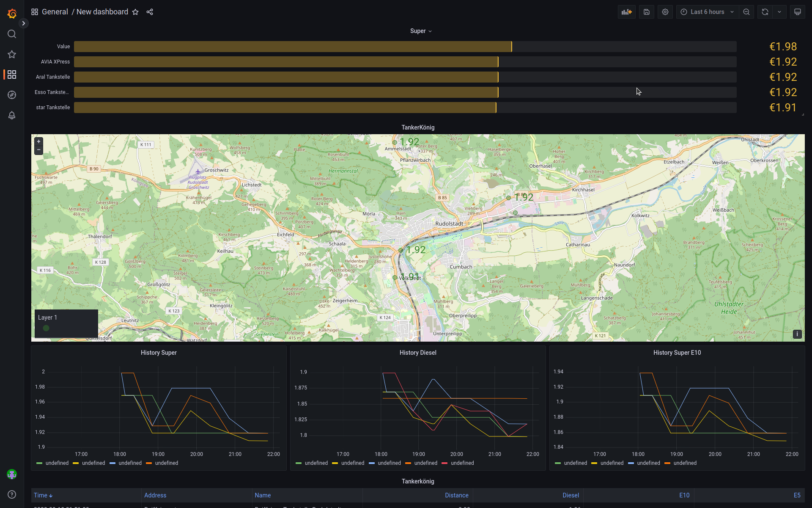Screen dimensions: 812x508
Task: Toggle orange series in History Super E10 legend
Action: tap(680, 463)
